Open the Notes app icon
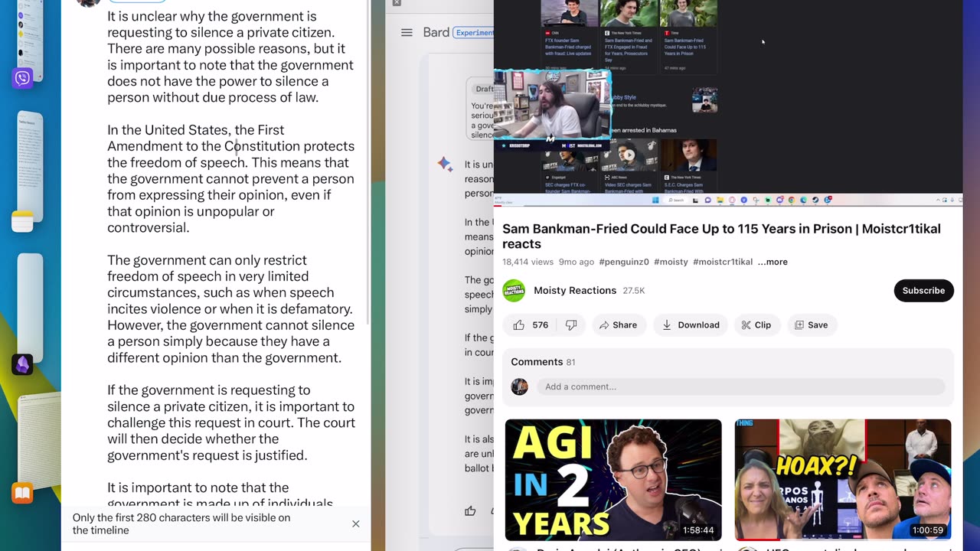The height and width of the screenshot is (551, 980). 22,221
